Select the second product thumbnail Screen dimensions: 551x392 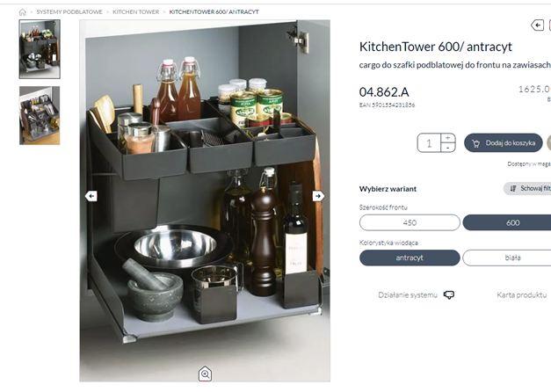pyautogui.click(x=40, y=115)
